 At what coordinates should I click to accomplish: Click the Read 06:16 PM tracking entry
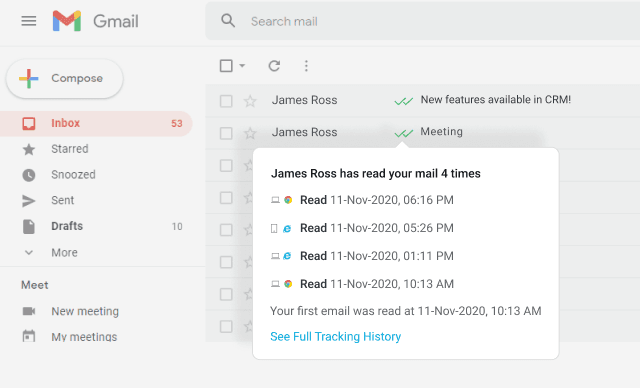[x=376, y=200]
